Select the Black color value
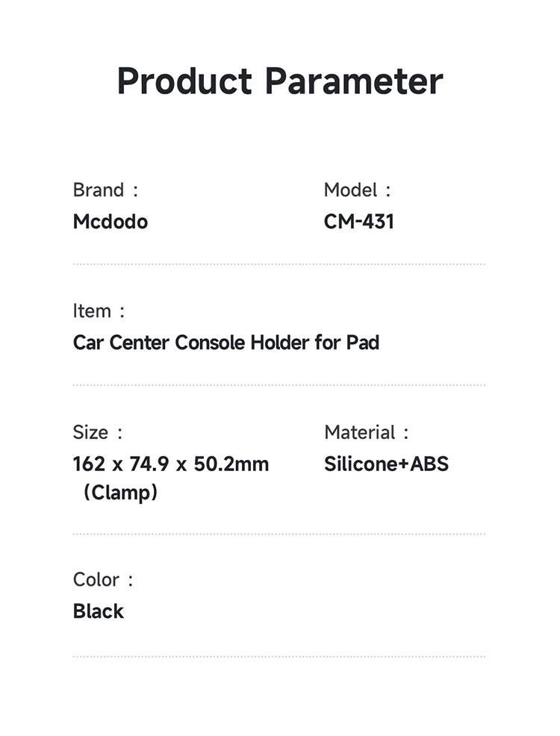 99,611
